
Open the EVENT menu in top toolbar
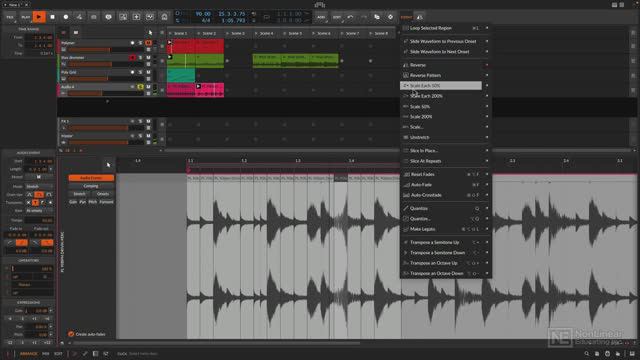click(407, 17)
